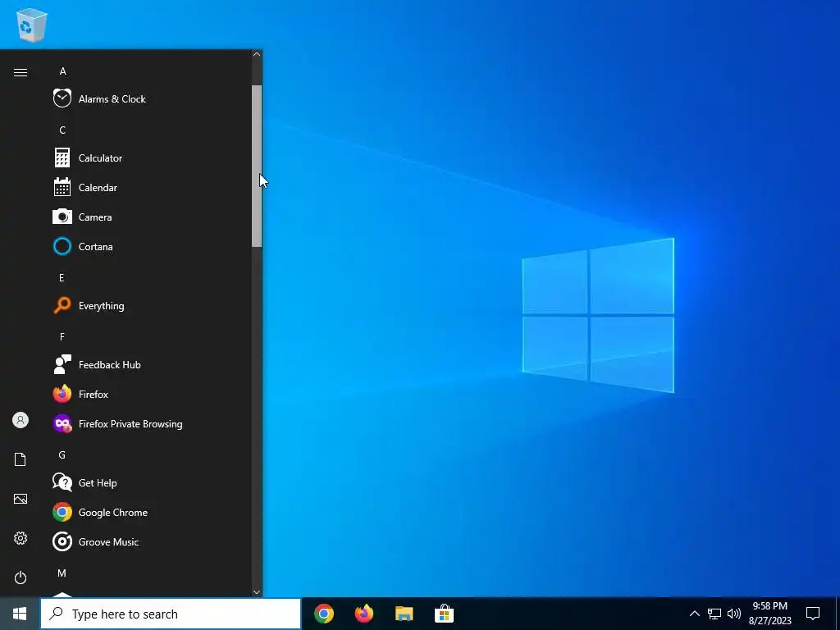This screenshot has width=840, height=630.
Task: Select the "Feedback Hub" label text
Action: point(109,365)
